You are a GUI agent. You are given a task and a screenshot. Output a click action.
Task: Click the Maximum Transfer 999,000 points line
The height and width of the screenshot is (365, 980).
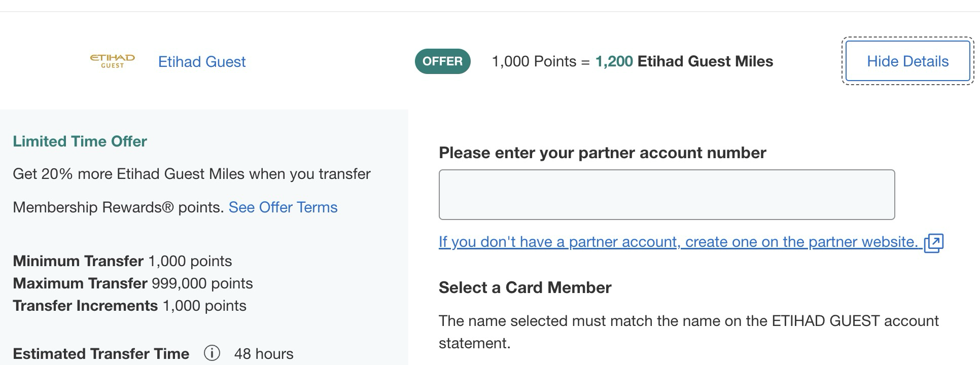tap(133, 283)
